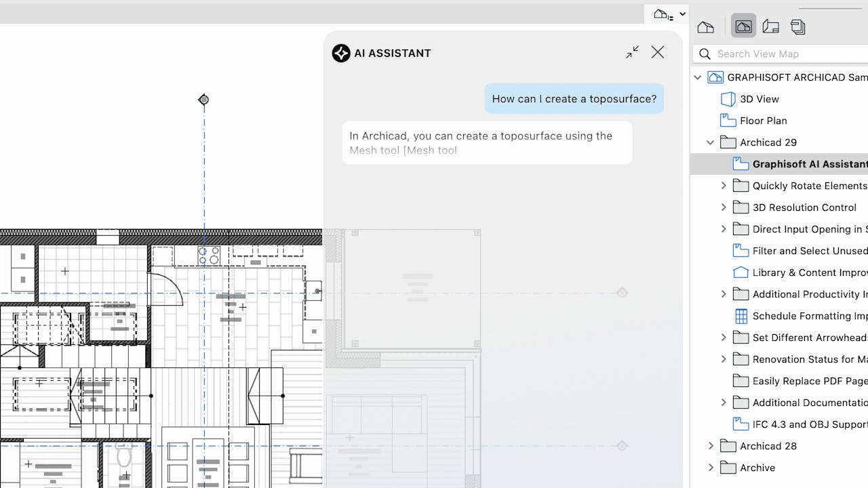
Task: Open the Publisher Sets navigator icon
Action: click(x=798, y=27)
